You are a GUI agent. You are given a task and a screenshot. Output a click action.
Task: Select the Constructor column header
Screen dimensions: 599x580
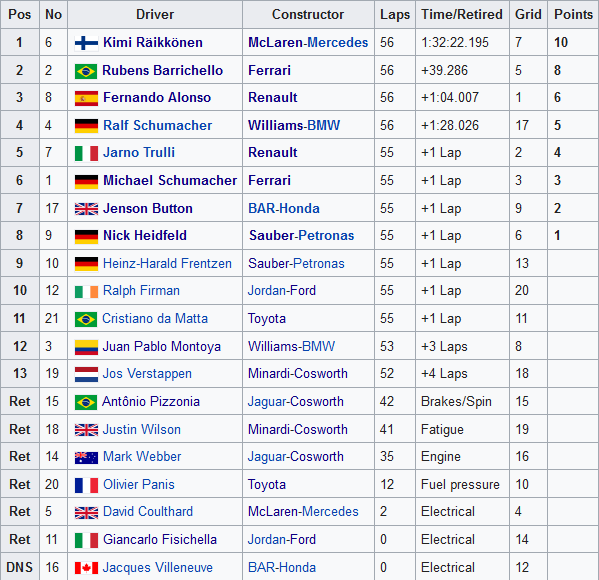click(308, 15)
